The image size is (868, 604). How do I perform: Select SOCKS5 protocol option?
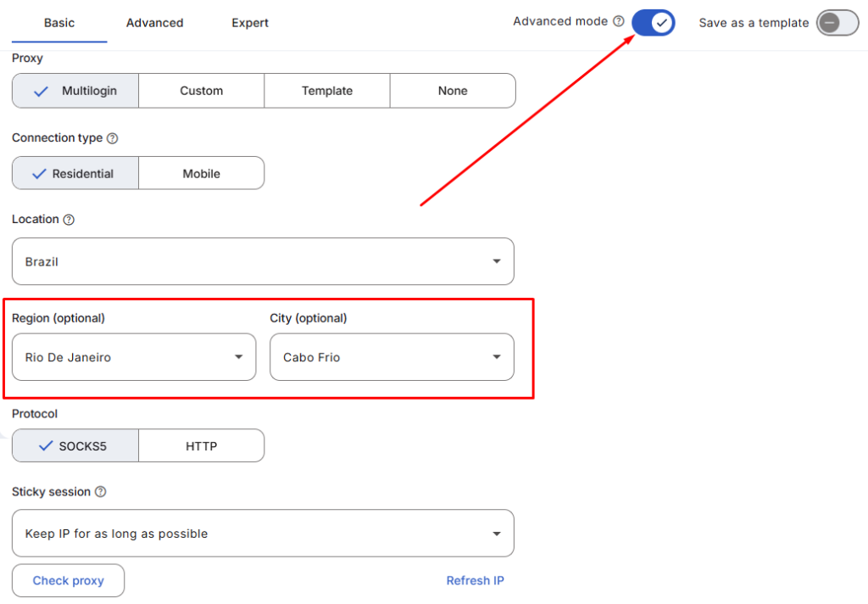(75, 445)
